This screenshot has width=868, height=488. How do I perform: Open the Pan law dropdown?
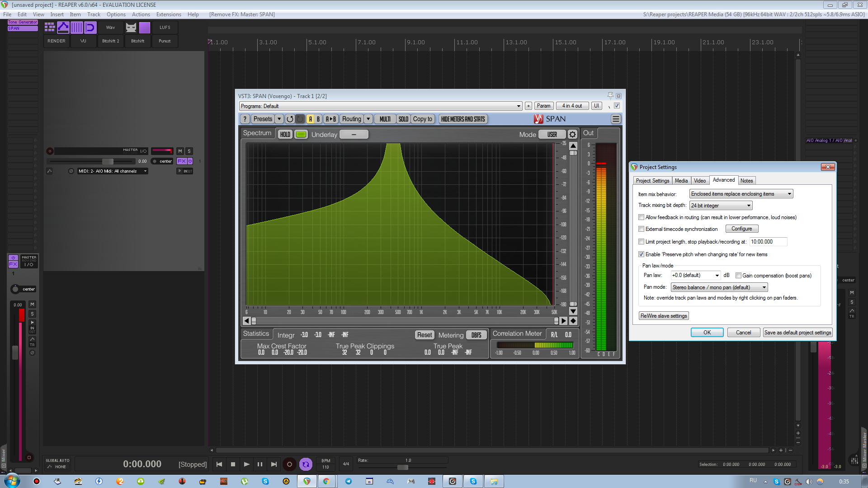tap(695, 275)
